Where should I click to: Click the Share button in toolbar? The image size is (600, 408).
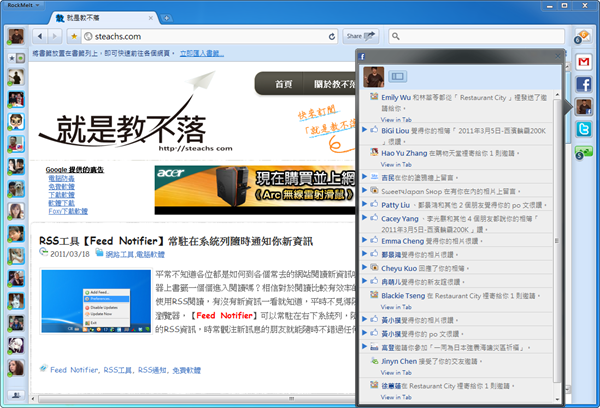(360, 36)
